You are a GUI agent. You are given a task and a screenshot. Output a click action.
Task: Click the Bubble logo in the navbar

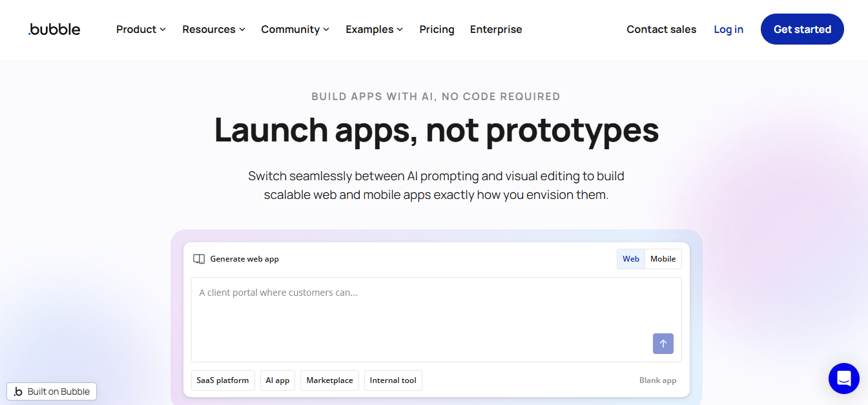(x=54, y=29)
